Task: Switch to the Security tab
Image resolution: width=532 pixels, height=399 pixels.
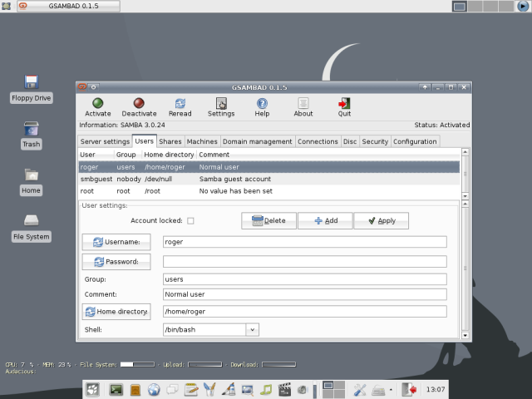Action: [375, 142]
